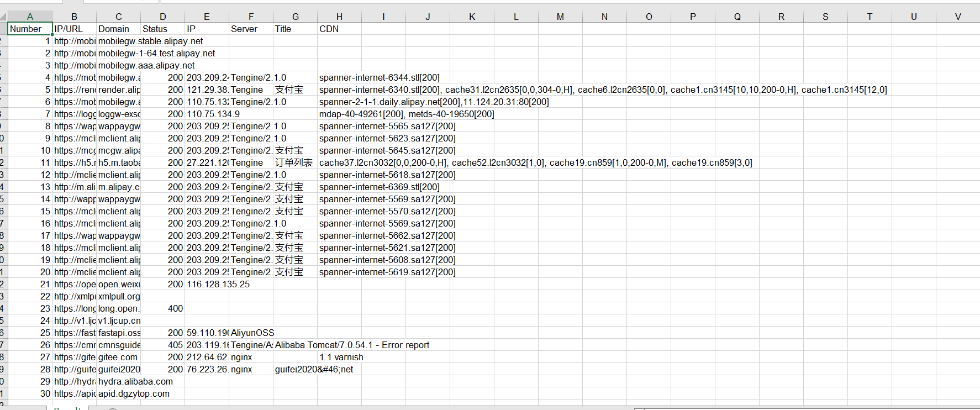Select column K header

[x=472, y=17]
